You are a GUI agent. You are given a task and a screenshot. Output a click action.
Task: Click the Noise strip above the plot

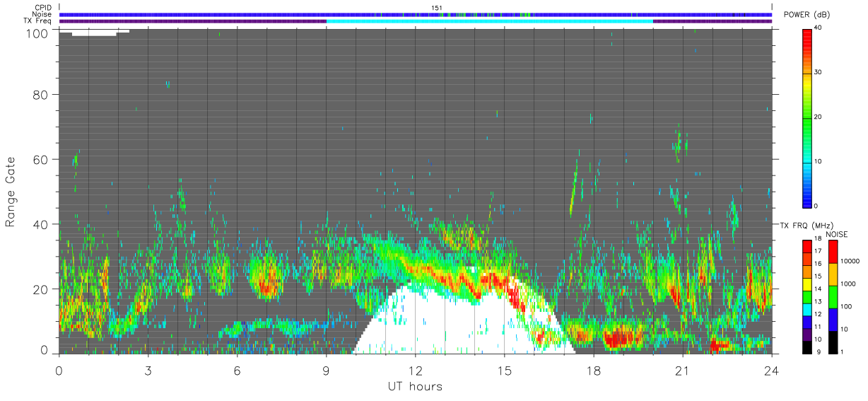(415, 14)
